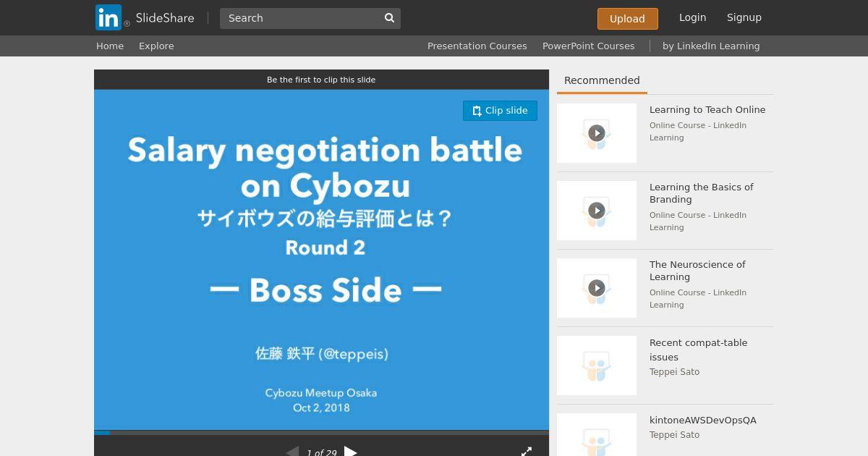Click 'Be the first to clip this slide' text
Image resolution: width=868 pixels, height=456 pixels.
(321, 80)
